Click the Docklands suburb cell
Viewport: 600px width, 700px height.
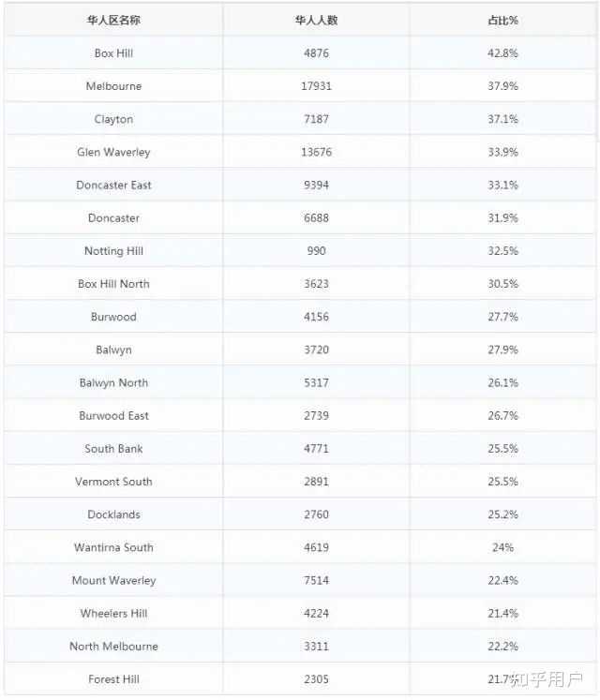113,514
